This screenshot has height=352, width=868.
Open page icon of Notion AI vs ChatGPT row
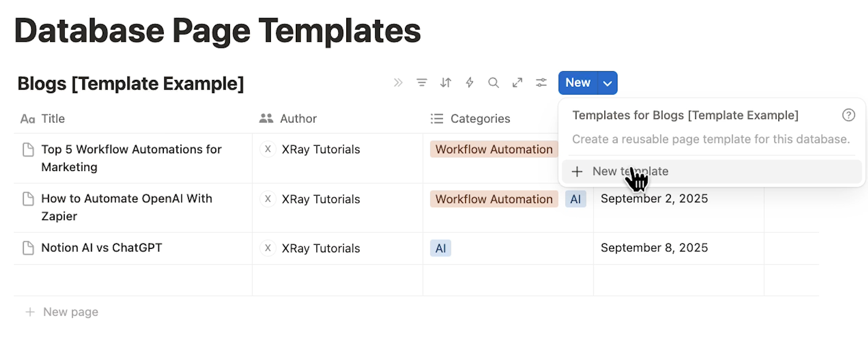point(28,248)
